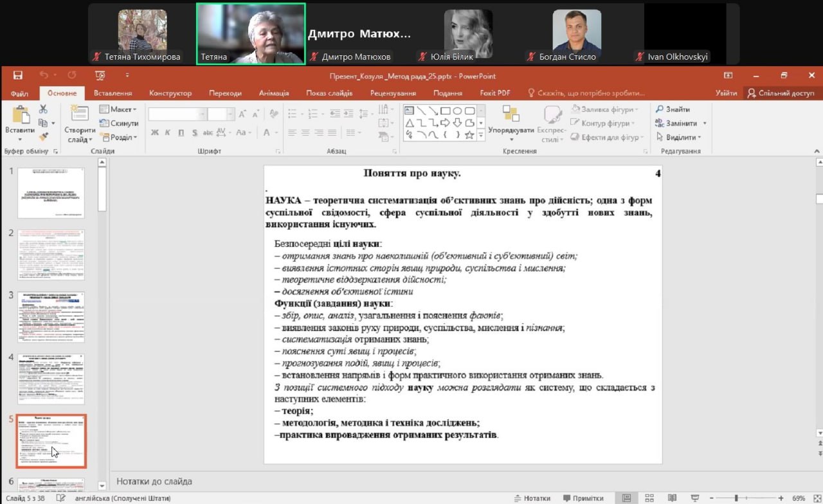Start slideshow from status bar icon
The width and height of the screenshot is (823, 504).
coord(696,498)
